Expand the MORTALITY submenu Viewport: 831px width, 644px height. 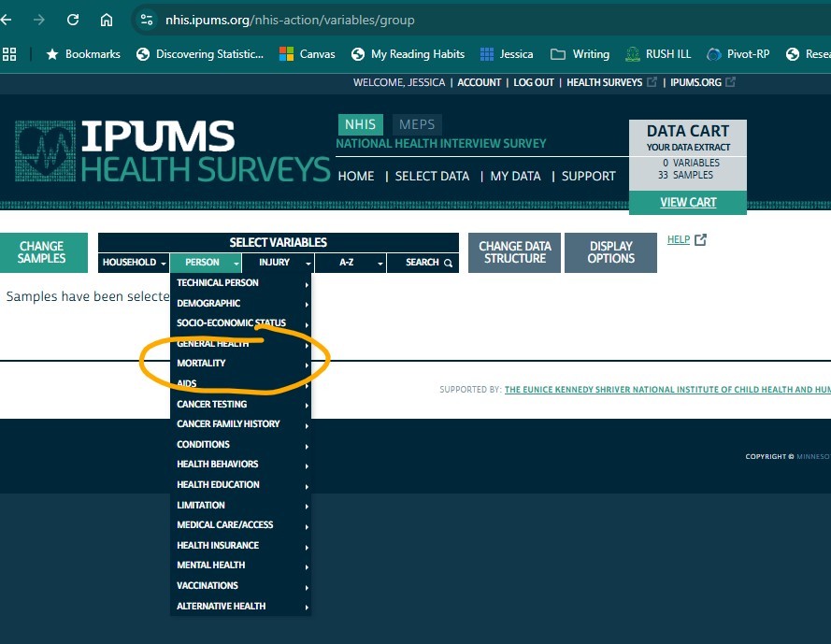click(x=240, y=364)
